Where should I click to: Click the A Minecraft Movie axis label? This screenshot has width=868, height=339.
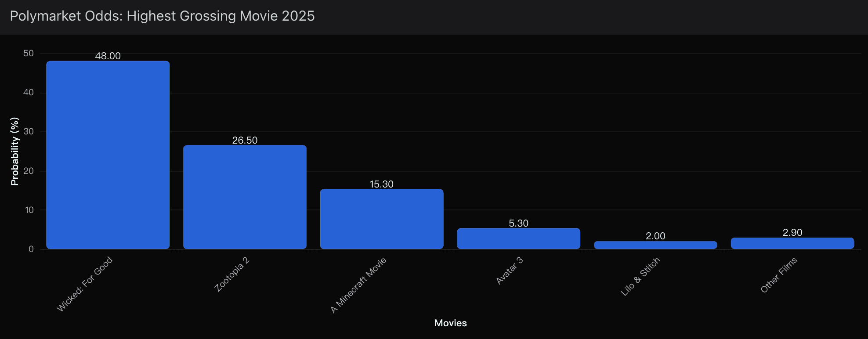click(x=358, y=285)
